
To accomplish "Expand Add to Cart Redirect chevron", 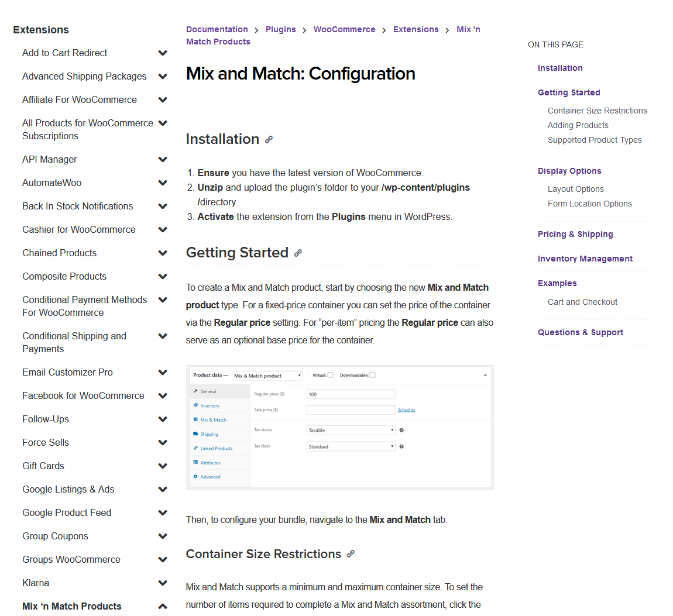I will 163,53.
